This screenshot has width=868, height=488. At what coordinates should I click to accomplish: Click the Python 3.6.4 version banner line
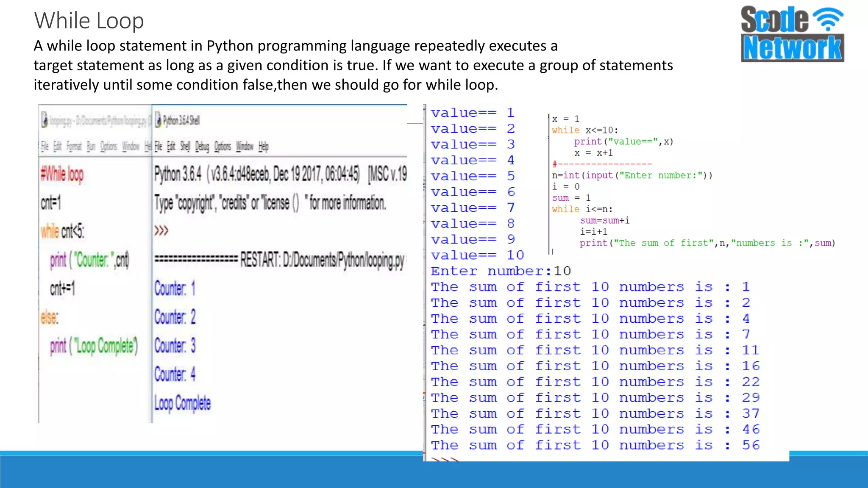tap(280, 174)
